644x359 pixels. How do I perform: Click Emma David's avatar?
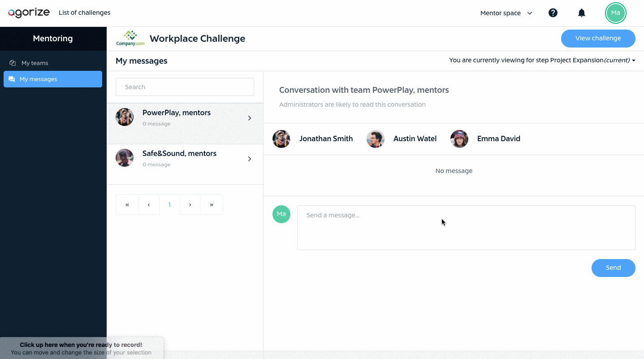click(x=459, y=139)
